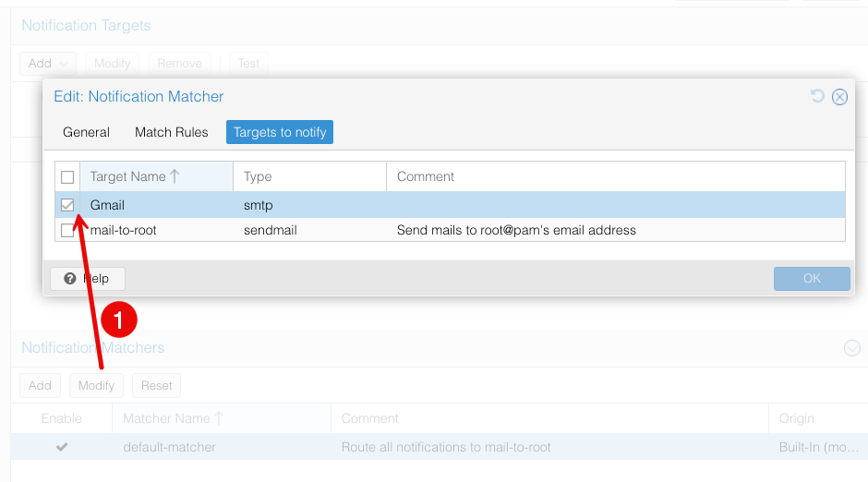Switch to the General tab
The image size is (868, 482).
[x=87, y=132]
